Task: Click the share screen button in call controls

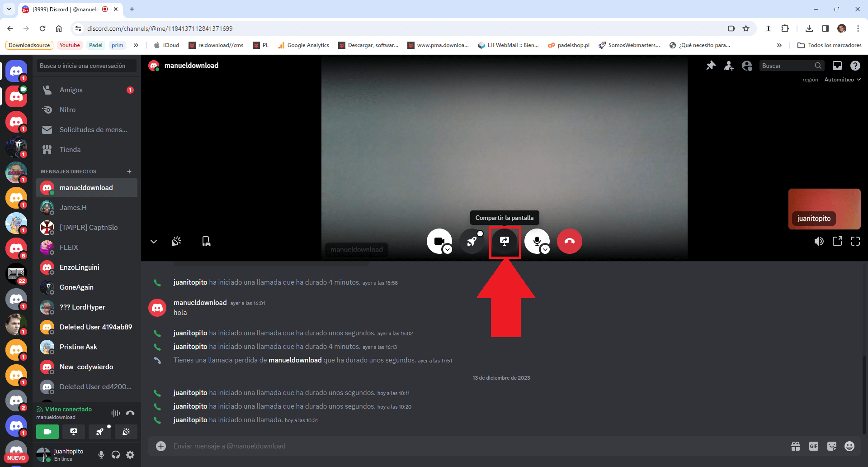Action: click(x=505, y=241)
